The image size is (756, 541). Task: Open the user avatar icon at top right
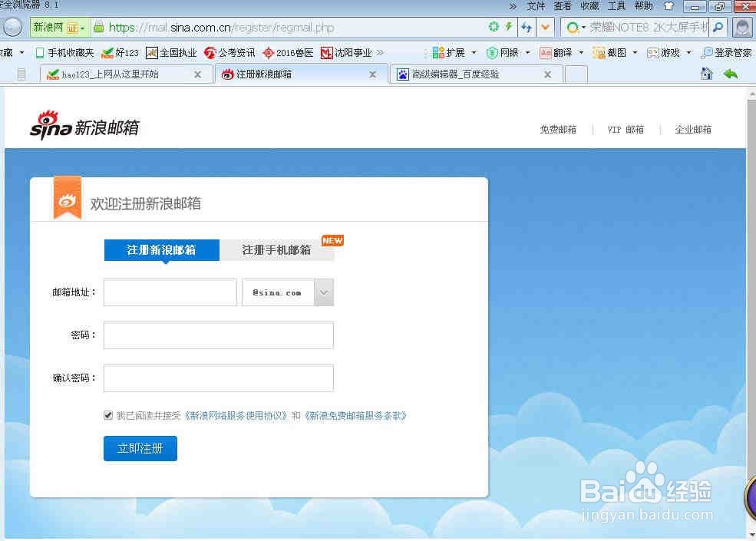743,27
